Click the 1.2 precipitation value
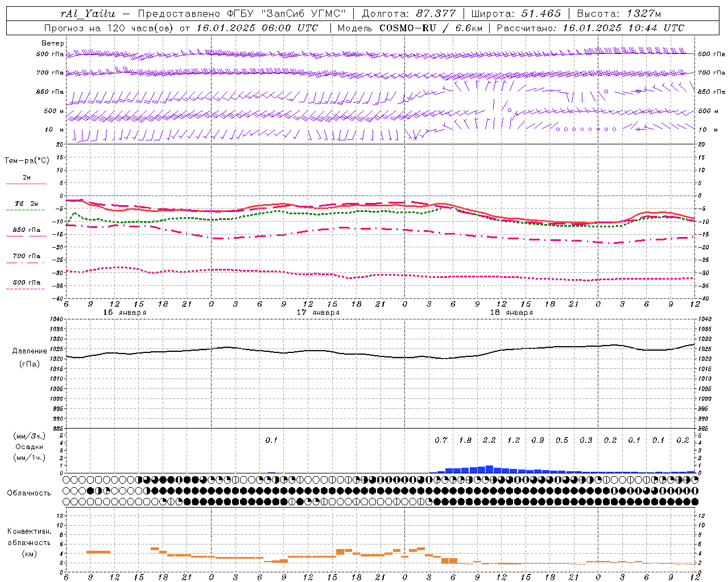 click(x=514, y=440)
